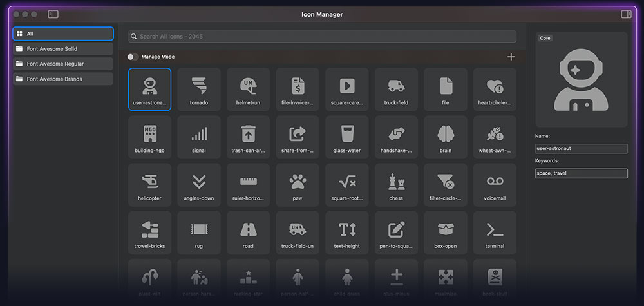This screenshot has height=306, width=644.
Task: Click the pen-to-square icon
Action: [x=396, y=233]
